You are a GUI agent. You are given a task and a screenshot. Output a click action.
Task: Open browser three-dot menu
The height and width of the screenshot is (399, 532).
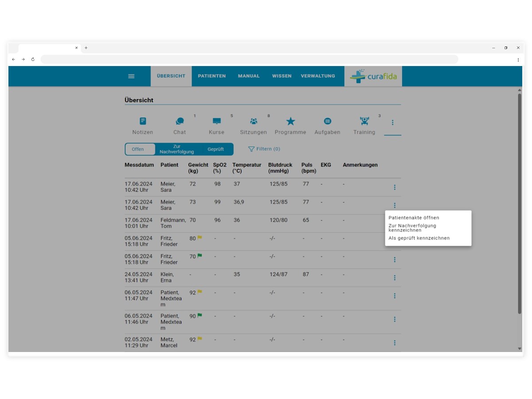pos(518,59)
